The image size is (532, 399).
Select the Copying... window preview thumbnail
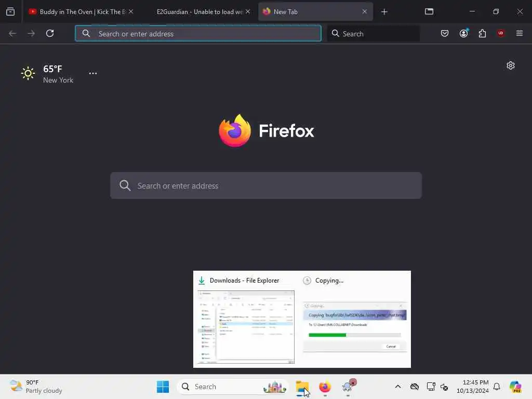click(355, 327)
